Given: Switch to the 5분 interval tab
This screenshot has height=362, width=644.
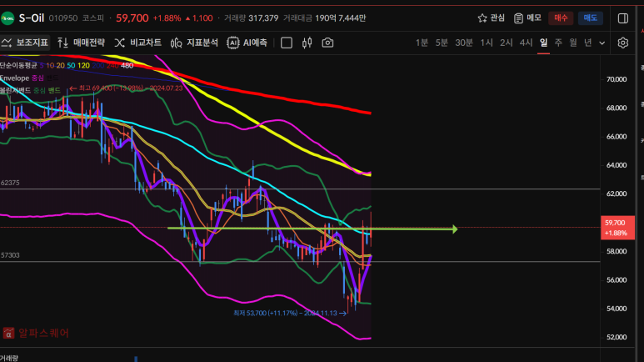Looking at the screenshot, I should [442, 43].
